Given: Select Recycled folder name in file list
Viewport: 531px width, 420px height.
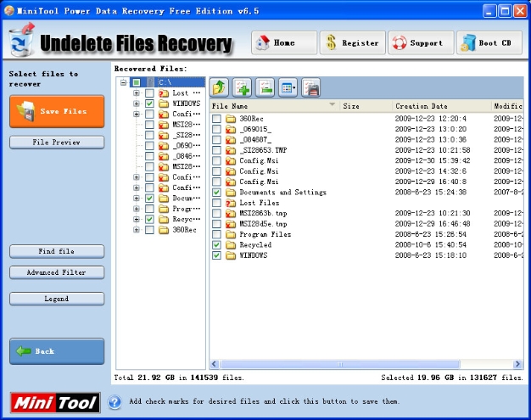Looking at the screenshot, I should (255, 245).
